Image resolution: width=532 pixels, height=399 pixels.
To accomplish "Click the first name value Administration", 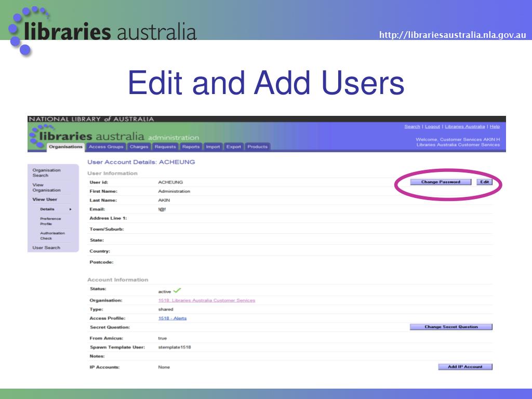I will (174, 191).
